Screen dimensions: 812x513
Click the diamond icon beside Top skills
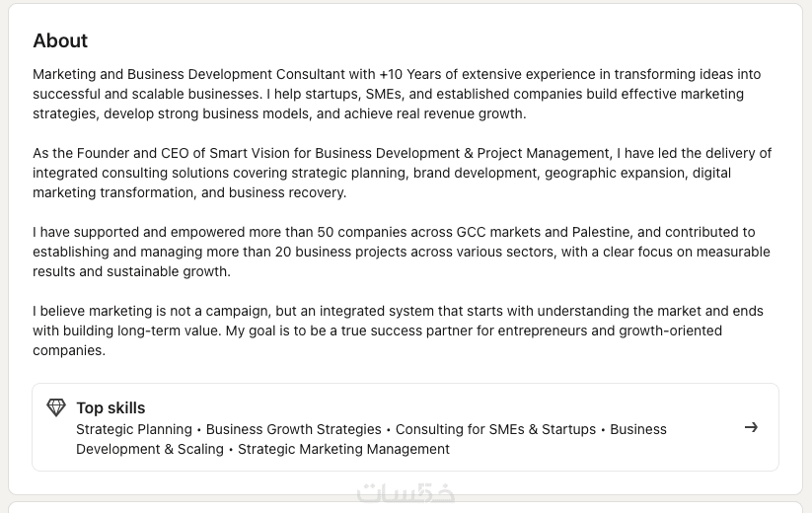point(56,407)
